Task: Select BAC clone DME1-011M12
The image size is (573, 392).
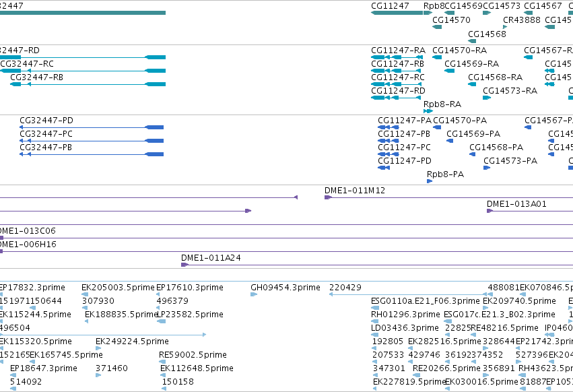Action: point(355,191)
